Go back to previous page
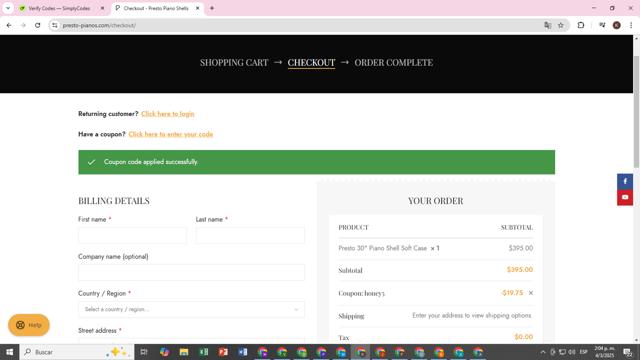Screen dimensions: 640x360 tap(9, 25)
